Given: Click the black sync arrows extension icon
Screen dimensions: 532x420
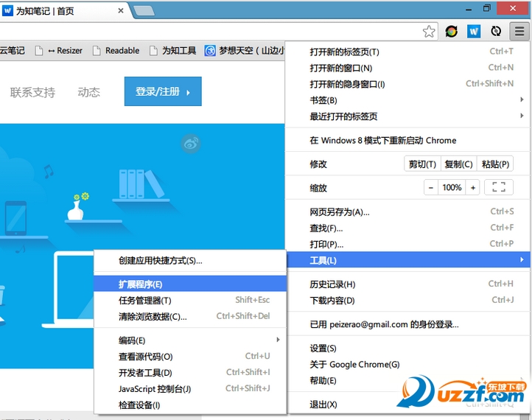Looking at the screenshot, I should 496,32.
